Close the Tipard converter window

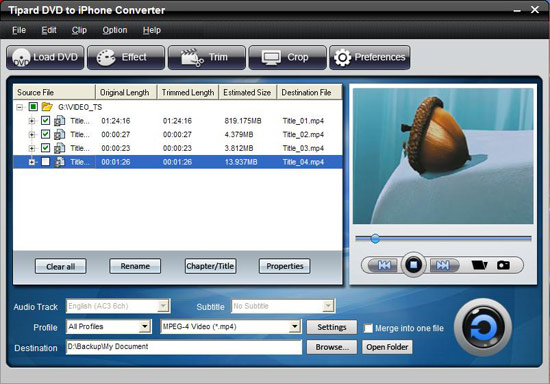pos(535,10)
